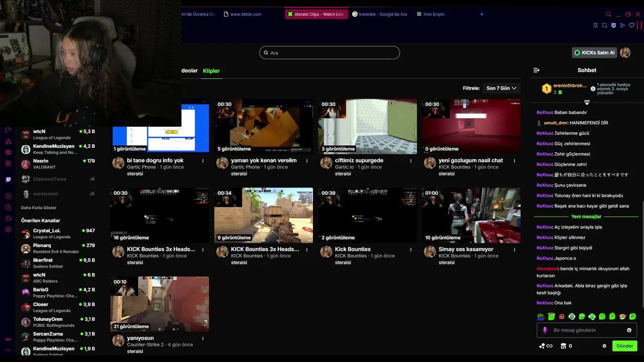Click the Opera GX Twitch sidebar icon
Viewport: 644px width, 362px height.
[8, 179]
